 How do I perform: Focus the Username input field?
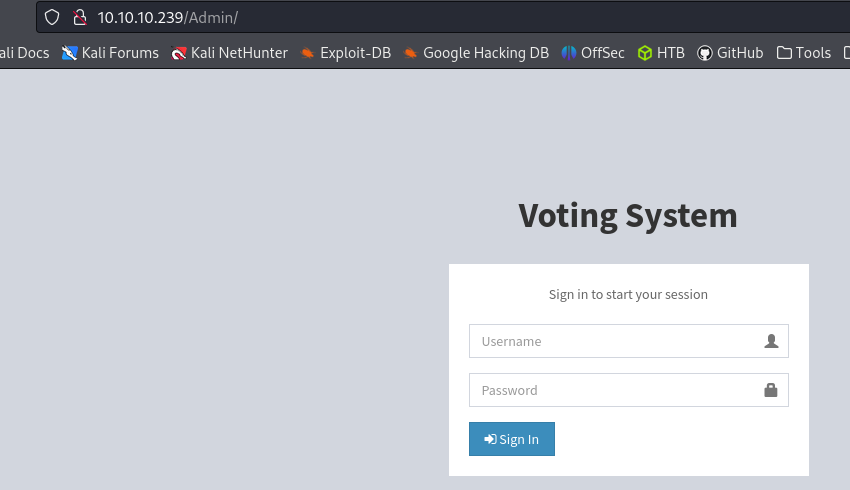pyautogui.click(x=629, y=341)
